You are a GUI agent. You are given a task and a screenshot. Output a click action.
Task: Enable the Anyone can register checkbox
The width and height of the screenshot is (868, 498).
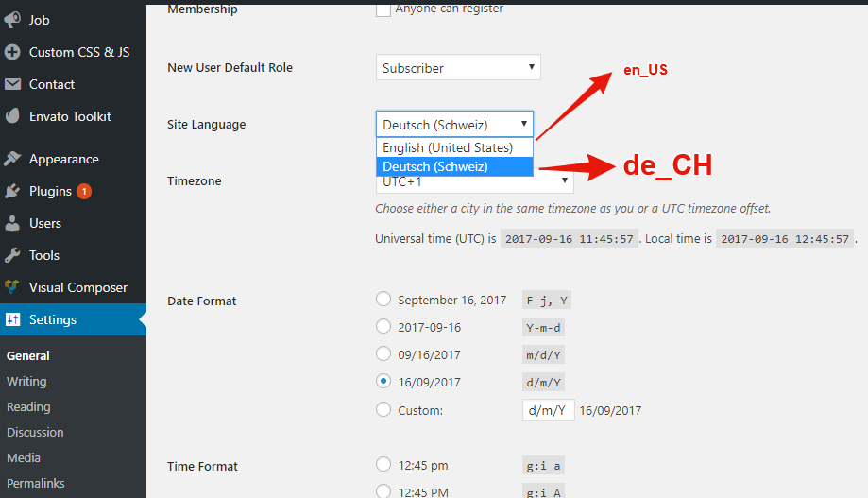[x=383, y=9]
